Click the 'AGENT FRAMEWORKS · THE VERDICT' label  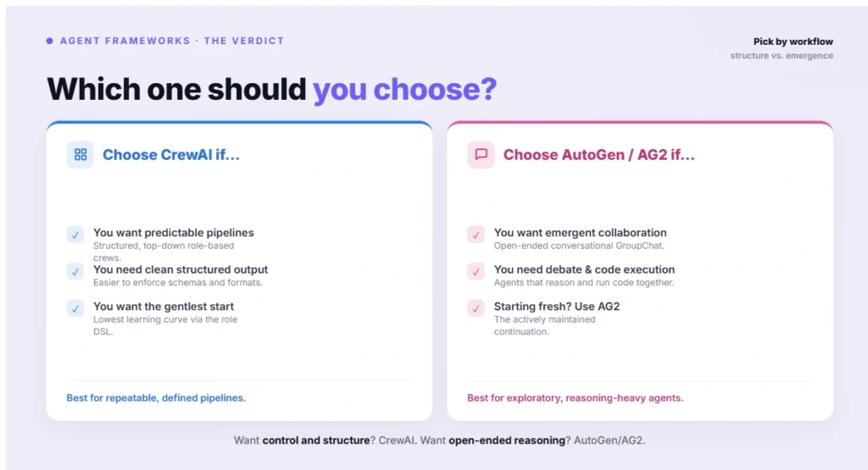click(172, 41)
